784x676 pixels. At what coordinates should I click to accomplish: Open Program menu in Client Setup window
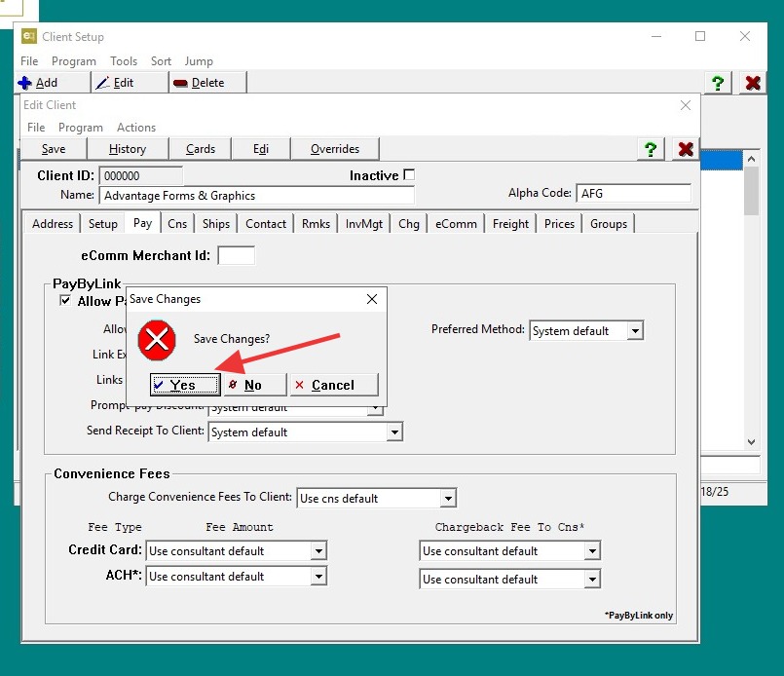[x=73, y=61]
